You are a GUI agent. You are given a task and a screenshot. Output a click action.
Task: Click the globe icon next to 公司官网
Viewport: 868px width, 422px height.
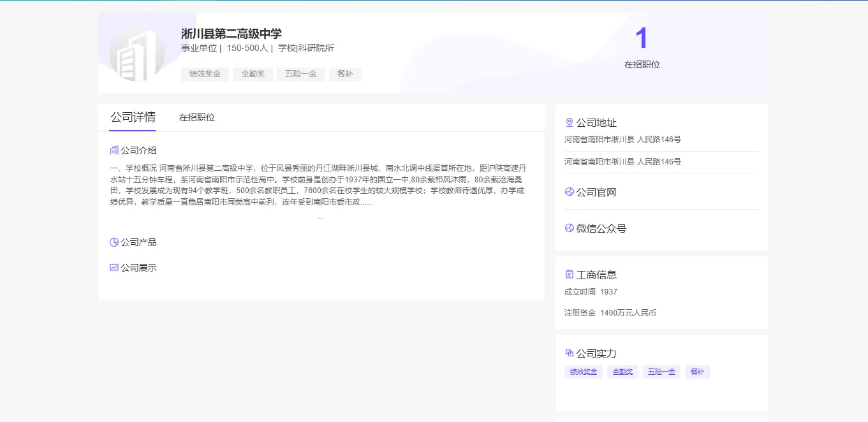click(568, 191)
